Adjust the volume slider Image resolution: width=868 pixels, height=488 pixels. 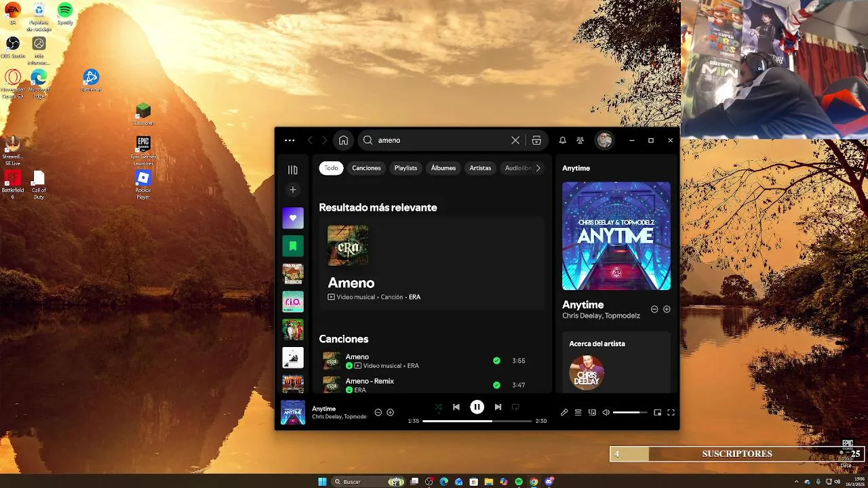(630, 412)
